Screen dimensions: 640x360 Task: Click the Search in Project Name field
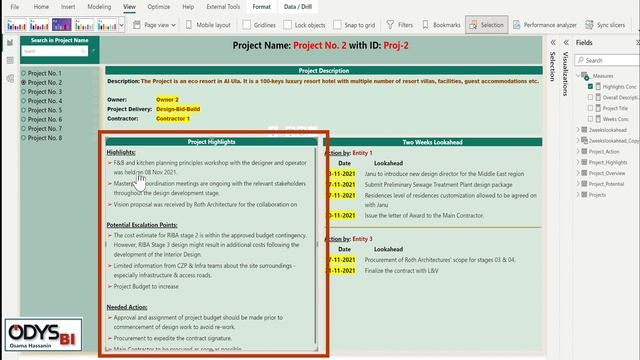[54, 51]
